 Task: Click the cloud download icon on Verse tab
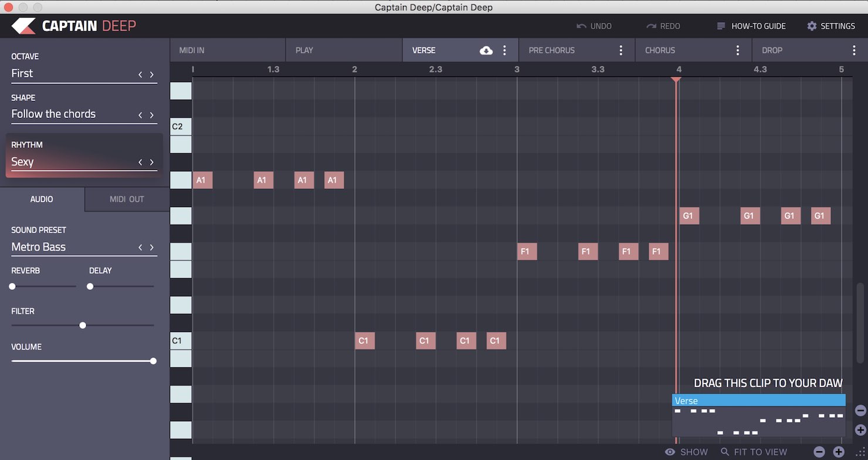point(486,50)
